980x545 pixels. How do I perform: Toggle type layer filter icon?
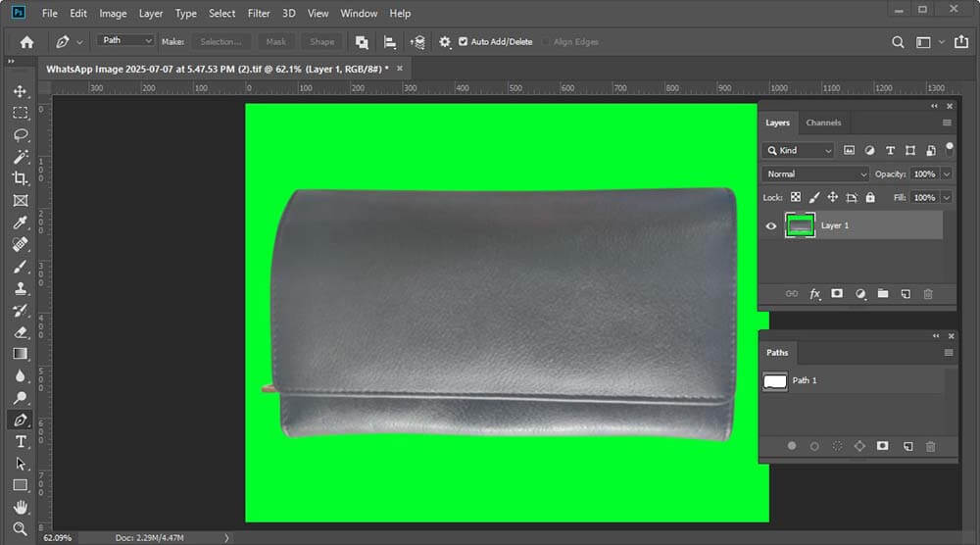click(x=890, y=150)
